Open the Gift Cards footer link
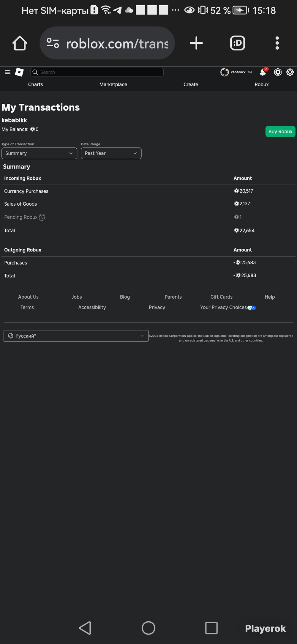297x644 pixels. coord(222,297)
